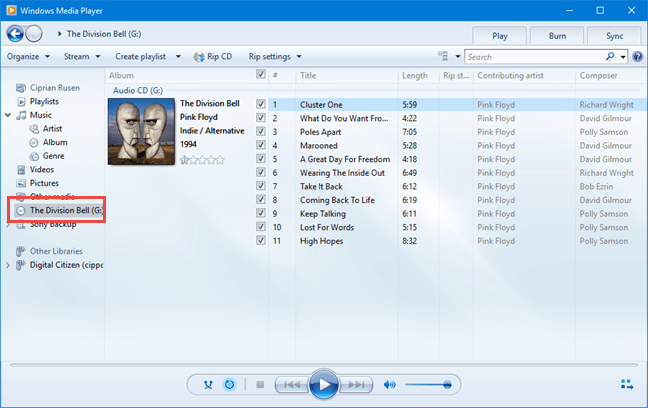The image size is (648, 408).
Task: Adjust the volume slider
Action: coord(429,385)
